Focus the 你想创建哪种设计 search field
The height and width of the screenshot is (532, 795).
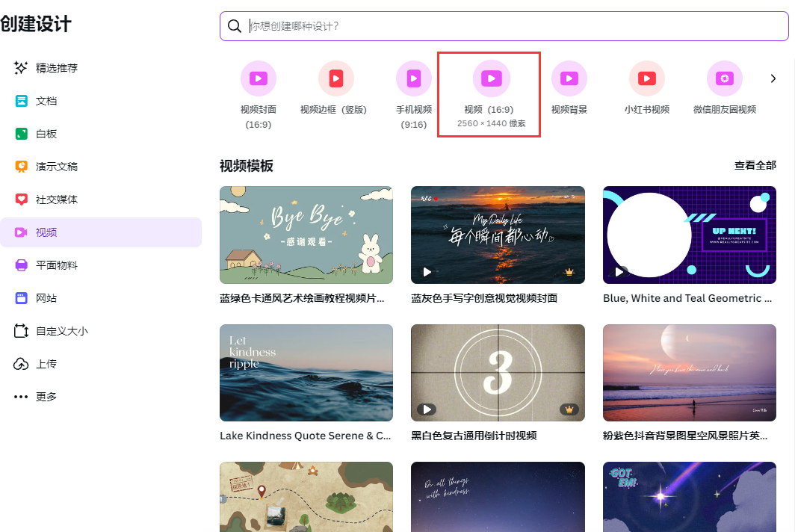504,26
